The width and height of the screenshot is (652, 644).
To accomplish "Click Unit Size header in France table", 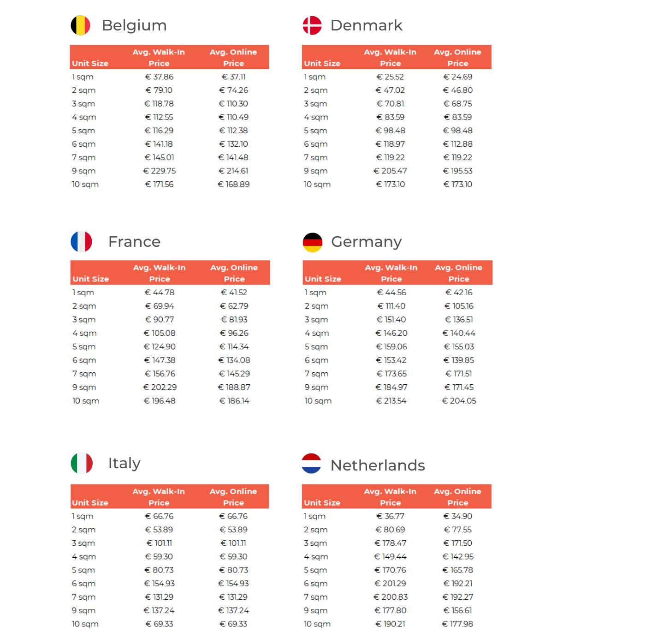I will (91, 279).
